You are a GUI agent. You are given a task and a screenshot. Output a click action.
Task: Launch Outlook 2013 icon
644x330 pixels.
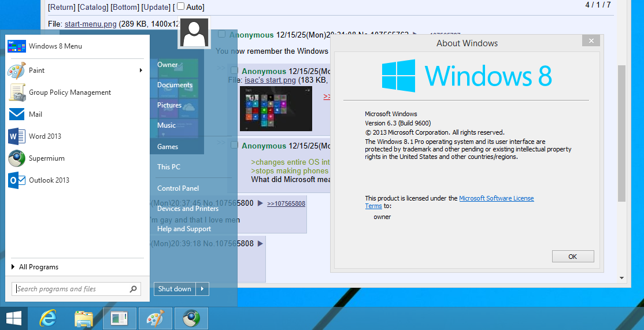coord(16,180)
